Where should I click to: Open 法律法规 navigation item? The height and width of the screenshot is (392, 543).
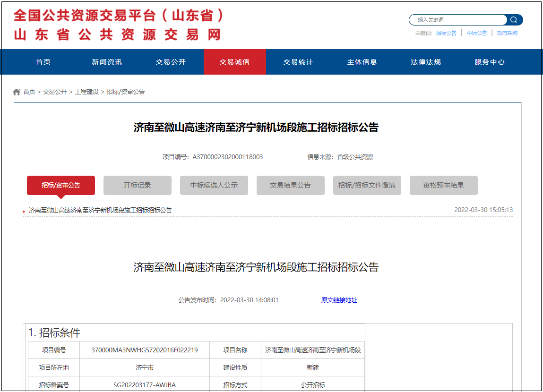[x=426, y=62]
